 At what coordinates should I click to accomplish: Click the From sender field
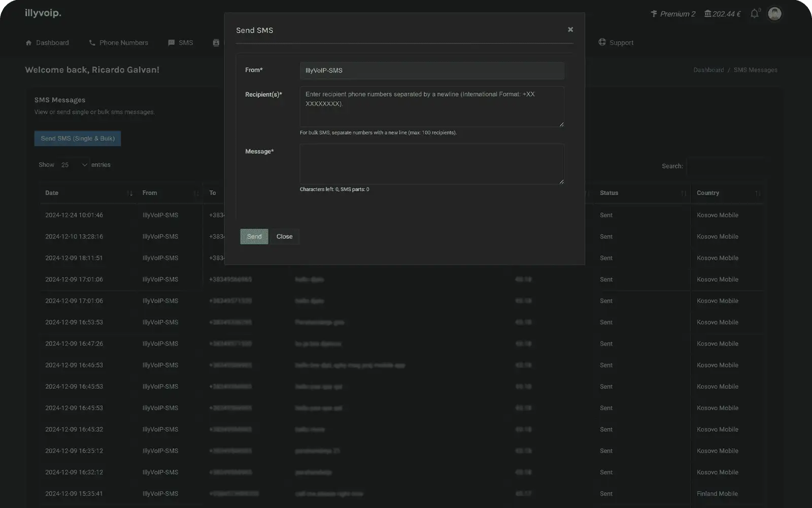point(431,71)
